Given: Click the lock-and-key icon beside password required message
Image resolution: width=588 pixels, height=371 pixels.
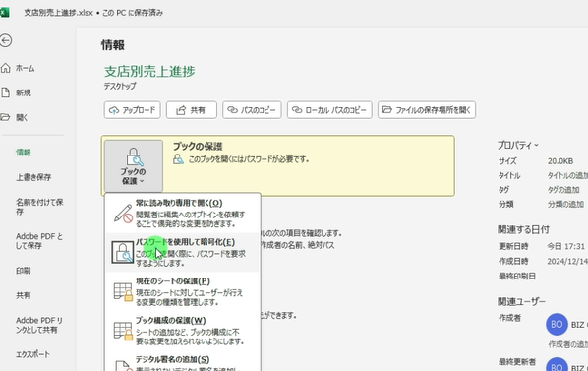Looking at the screenshot, I should coord(179,159).
